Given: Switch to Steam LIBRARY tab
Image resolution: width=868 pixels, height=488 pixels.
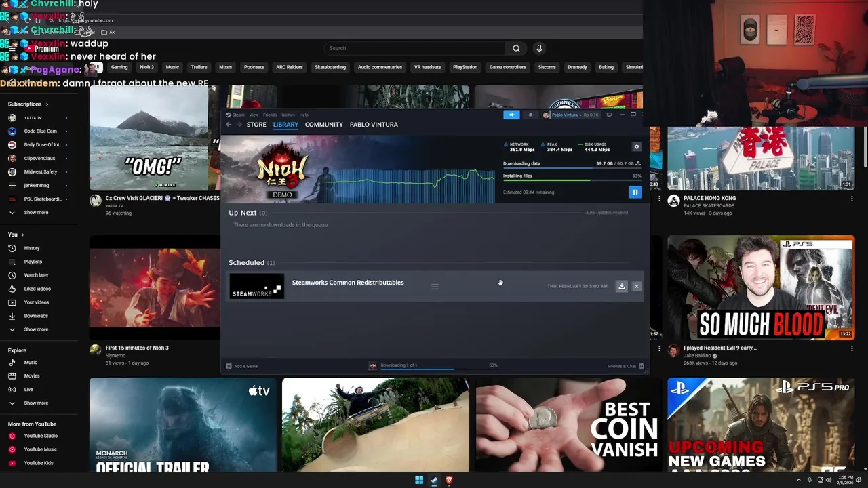Looking at the screenshot, I should pyautogui.click(x=285, y=125).
